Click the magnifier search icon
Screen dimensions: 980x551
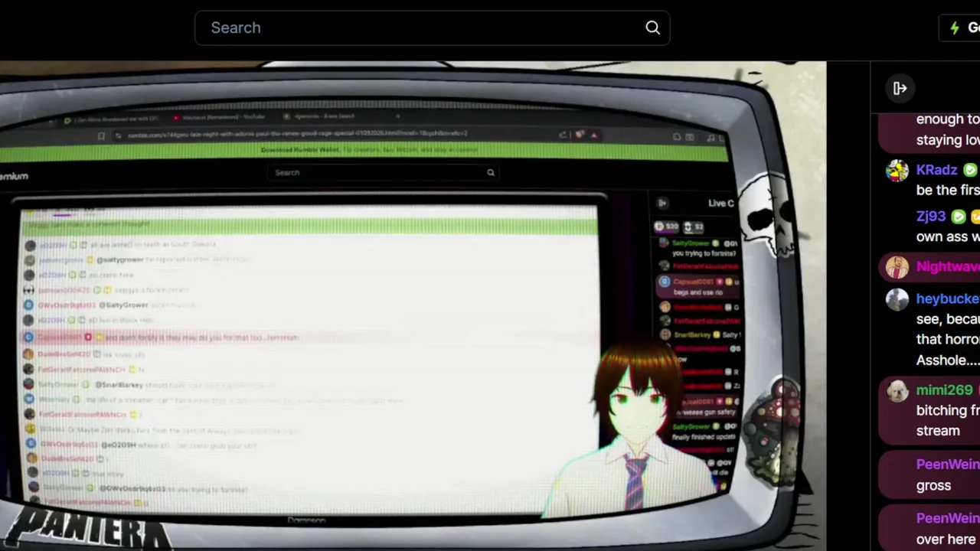coord(652,28)
